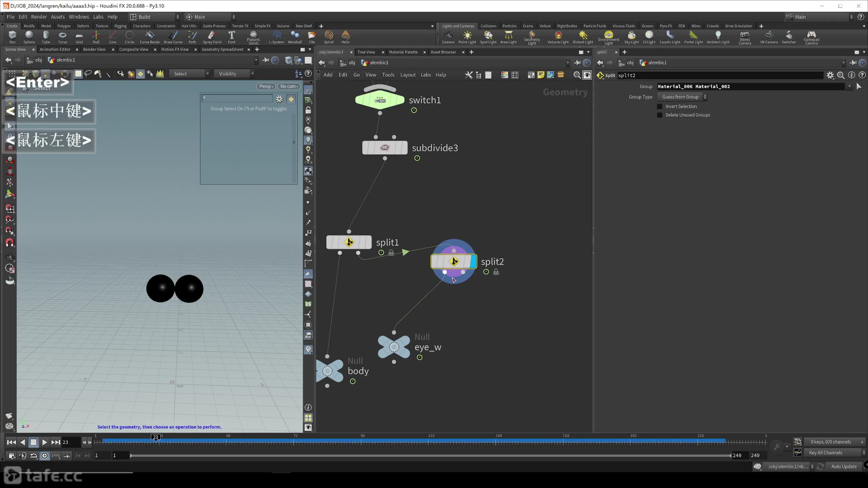
Task: Select the Sphere shelf tool
Action: coord(29,37)
